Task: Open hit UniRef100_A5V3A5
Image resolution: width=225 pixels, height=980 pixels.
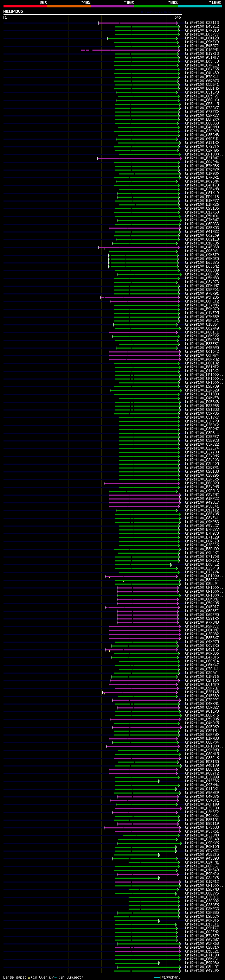Action: click(202, 719)
